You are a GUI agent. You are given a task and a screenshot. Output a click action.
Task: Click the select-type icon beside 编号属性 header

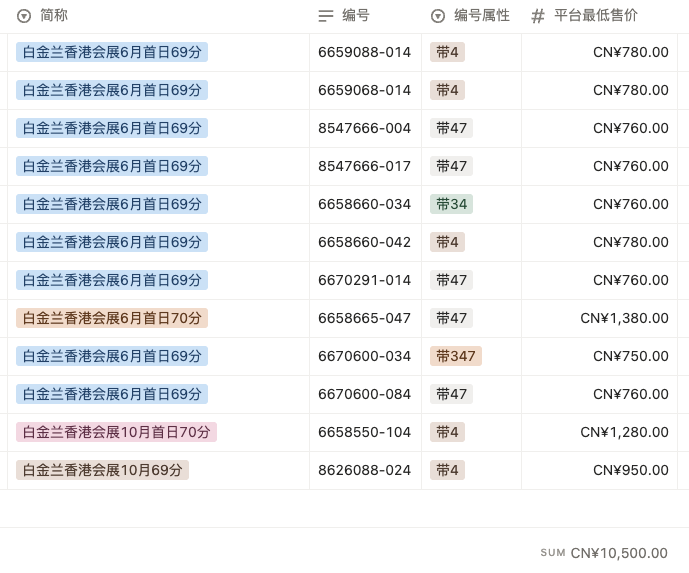click(x=438, y=16)
